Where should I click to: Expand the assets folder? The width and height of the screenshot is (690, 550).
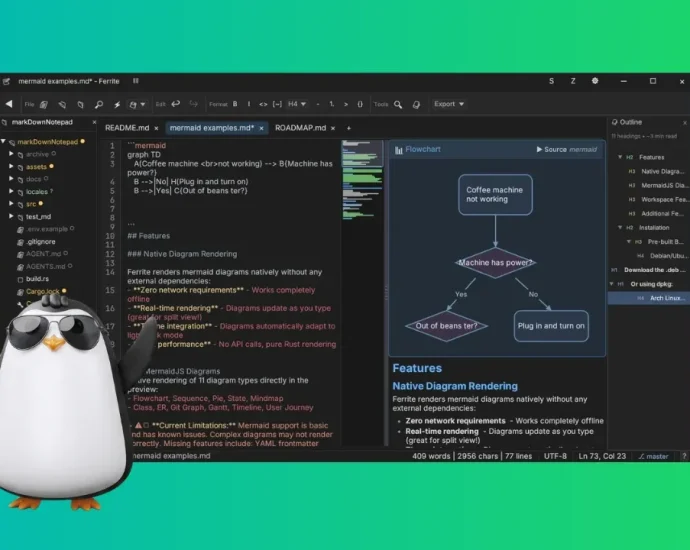click(x=11, y=166)
